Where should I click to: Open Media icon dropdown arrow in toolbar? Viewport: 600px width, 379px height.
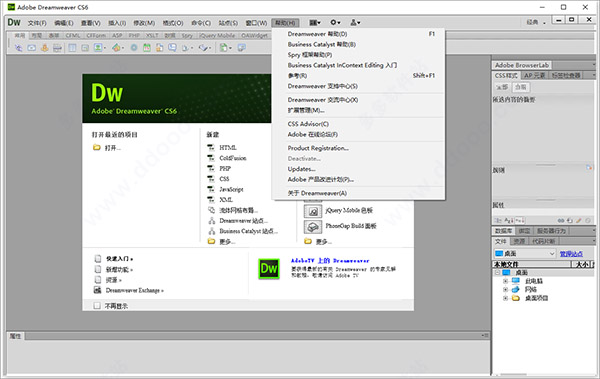pos(123,48)
